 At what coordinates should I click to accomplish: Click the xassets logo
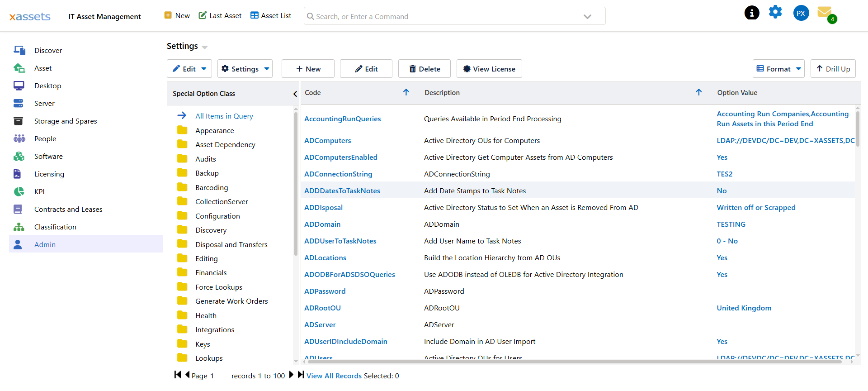click(30, 16)
